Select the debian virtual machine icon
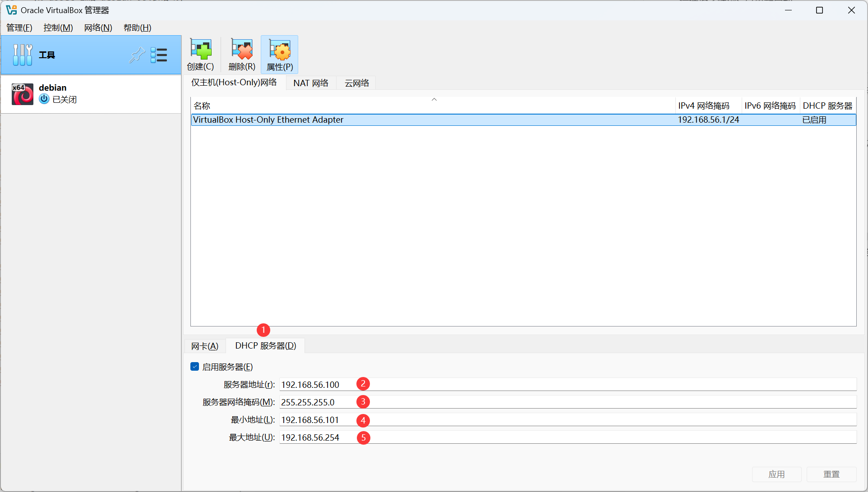Screen dimensions: 868x492 pos(23,94)
